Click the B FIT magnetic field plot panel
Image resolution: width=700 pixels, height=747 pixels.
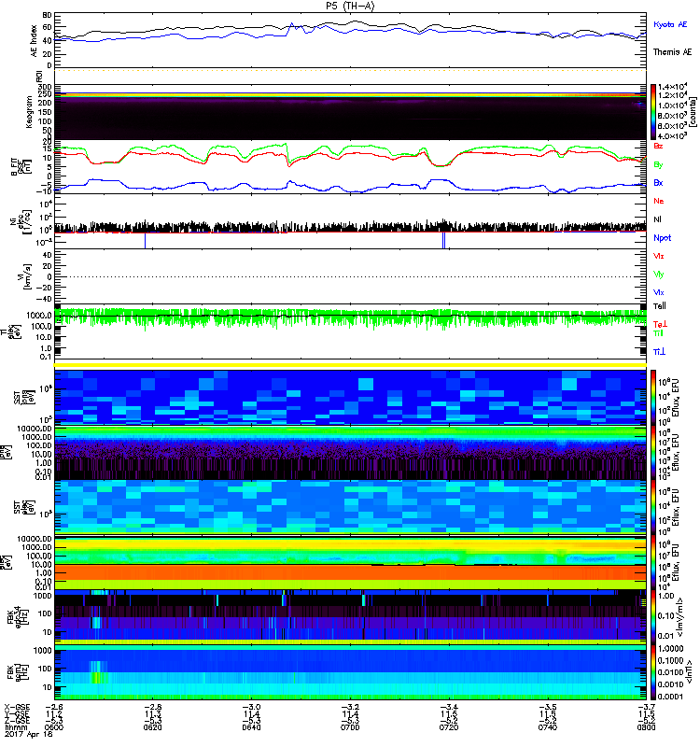click(351, 167)
